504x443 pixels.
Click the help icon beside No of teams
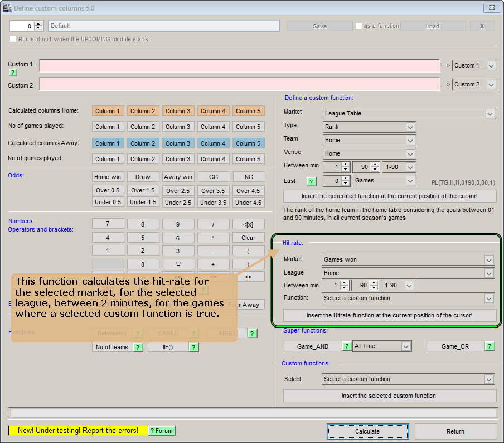[x=137, y=346]
